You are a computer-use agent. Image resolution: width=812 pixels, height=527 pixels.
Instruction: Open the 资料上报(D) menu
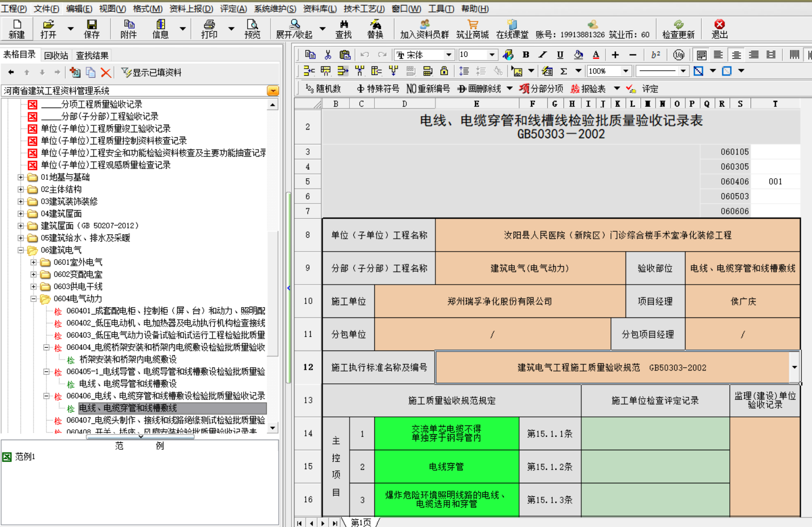click(191, 9)
